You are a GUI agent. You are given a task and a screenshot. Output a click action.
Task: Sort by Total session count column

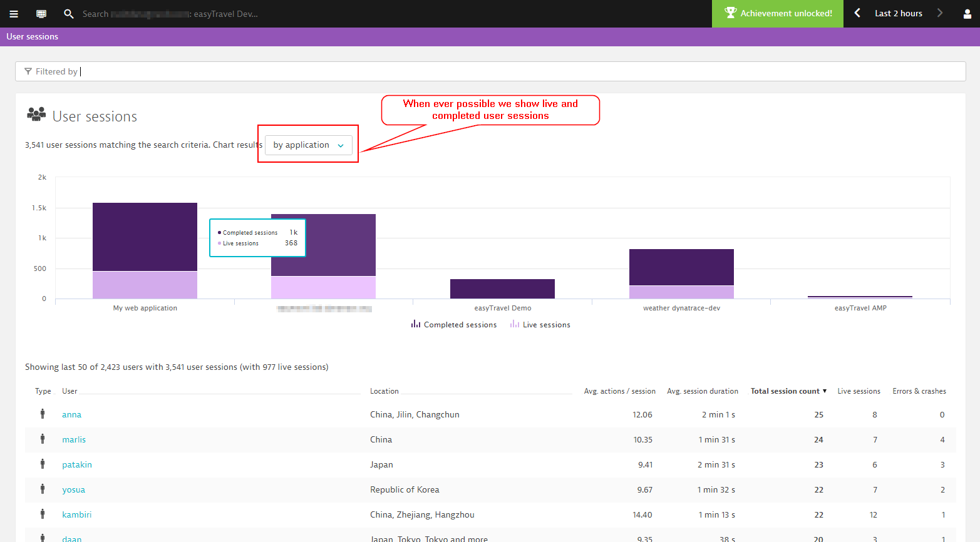coord(788,391)
